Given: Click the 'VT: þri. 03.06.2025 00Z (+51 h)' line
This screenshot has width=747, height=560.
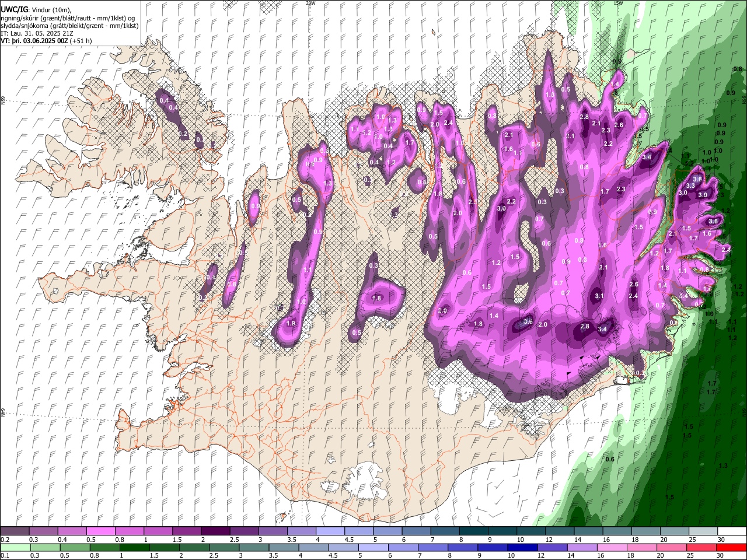Looking at the screenshot, I should [x=46, y=41].
